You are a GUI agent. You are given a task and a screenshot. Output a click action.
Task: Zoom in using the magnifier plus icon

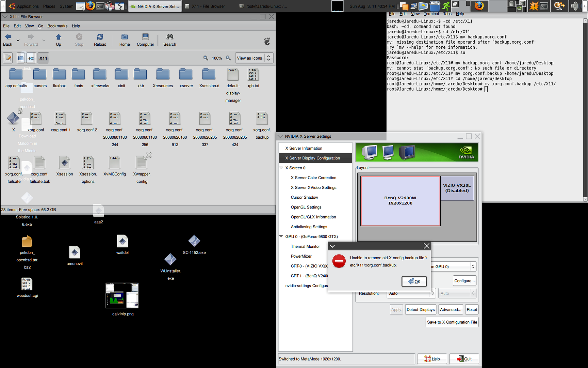point(228,58)
